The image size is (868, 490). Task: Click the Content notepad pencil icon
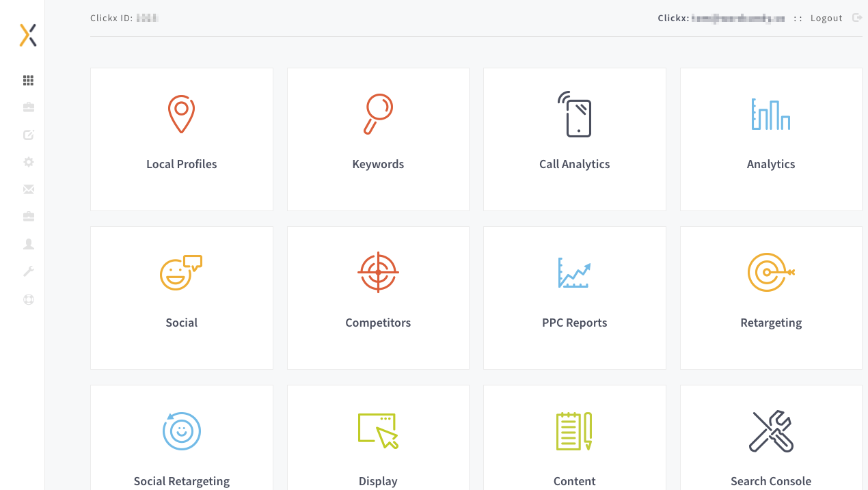tap(574, 431)
